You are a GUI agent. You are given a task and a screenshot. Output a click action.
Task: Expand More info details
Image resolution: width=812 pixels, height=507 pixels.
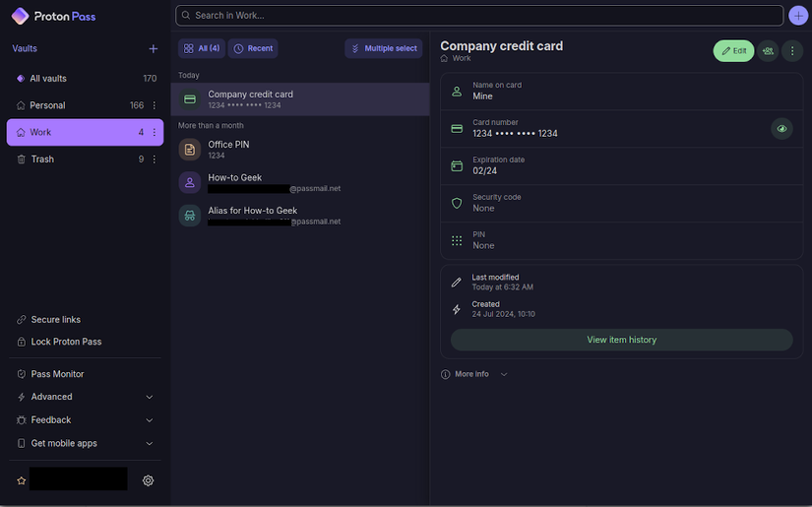(x=474, y=374)
